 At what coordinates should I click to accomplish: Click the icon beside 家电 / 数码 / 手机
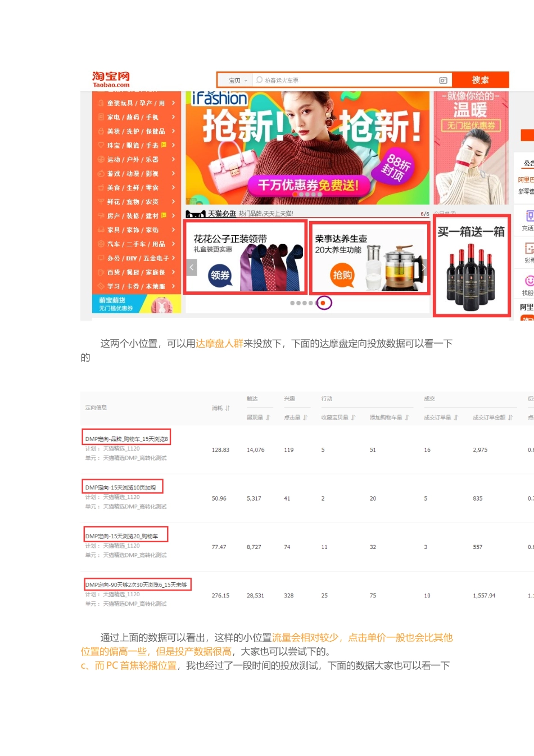101,117
